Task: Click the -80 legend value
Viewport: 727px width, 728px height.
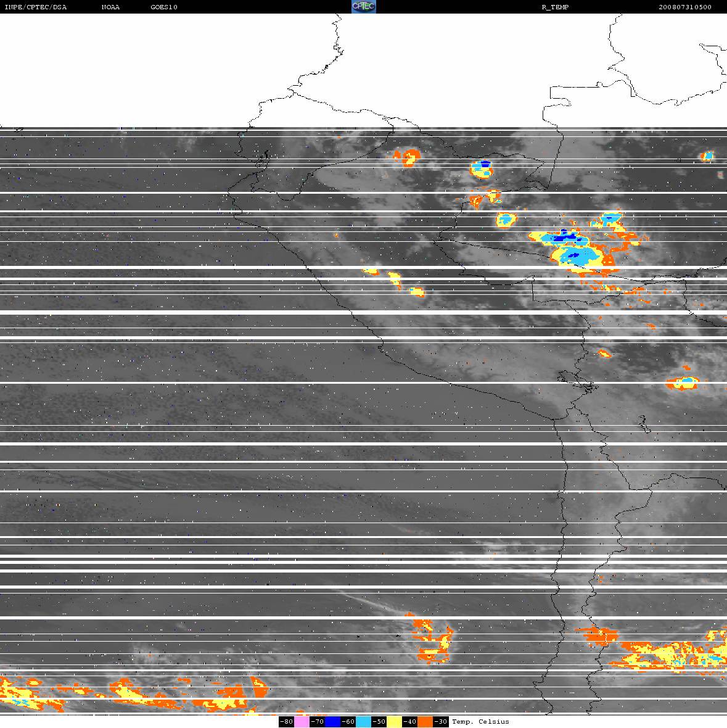Action: point(287,721)
